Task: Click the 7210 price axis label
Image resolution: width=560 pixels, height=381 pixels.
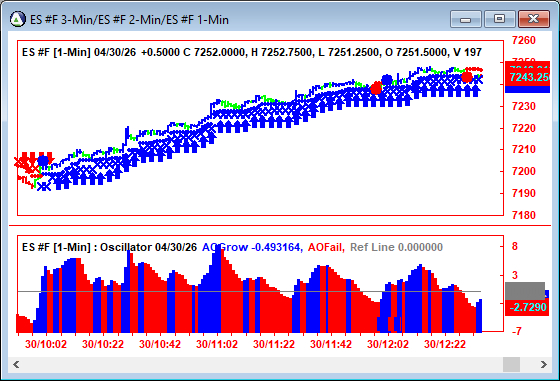Action: (524, 149)
